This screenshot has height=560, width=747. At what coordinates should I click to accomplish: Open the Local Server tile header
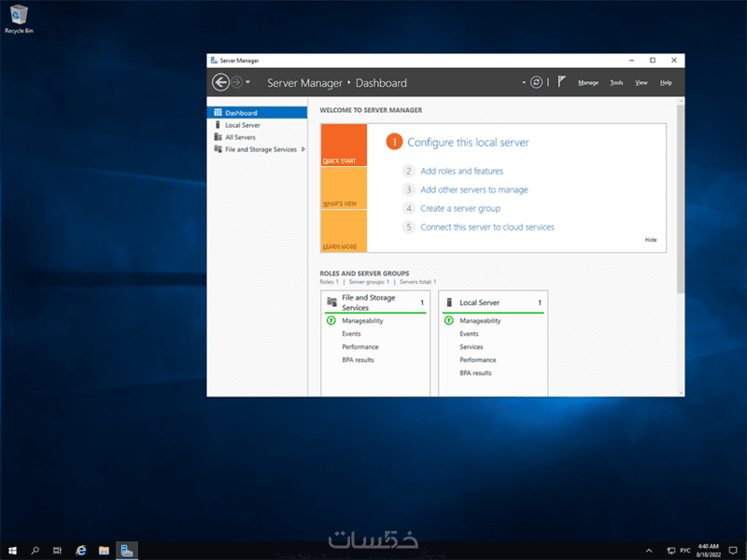(x=493, y=302)
